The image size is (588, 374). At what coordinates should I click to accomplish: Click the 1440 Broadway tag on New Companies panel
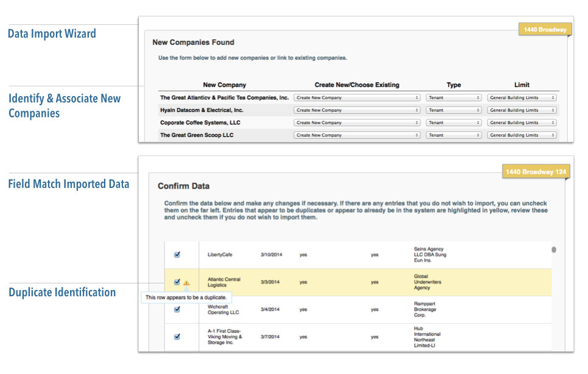tap(544, 29)
